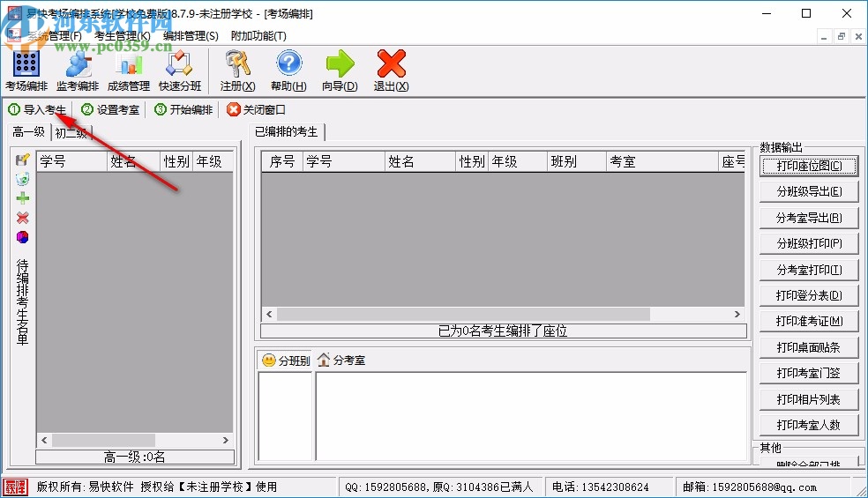
Task: Switch to the 分考室 tab
Action: click(341, 360)
